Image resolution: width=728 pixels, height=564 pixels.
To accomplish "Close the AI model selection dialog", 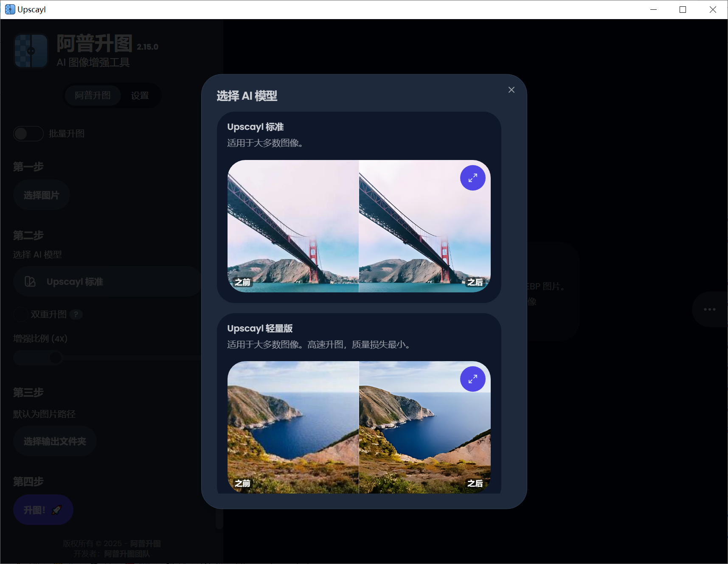I will coord(511,90).
